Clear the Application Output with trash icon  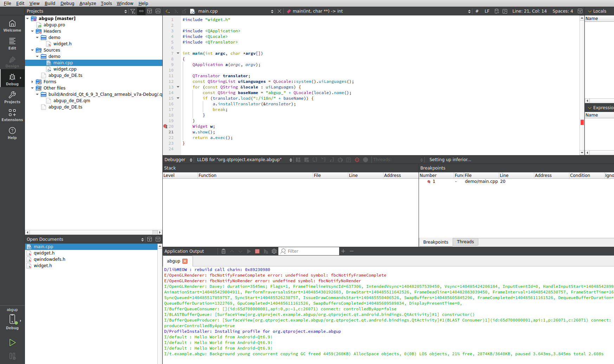tap(224, 251)
